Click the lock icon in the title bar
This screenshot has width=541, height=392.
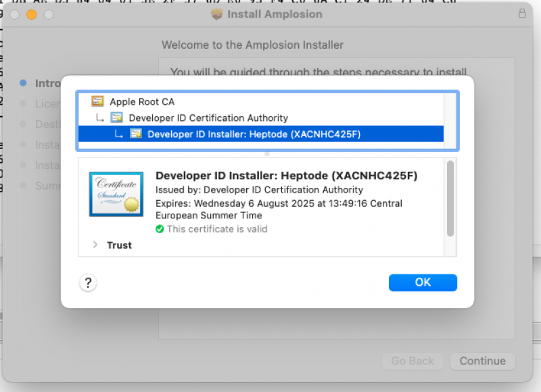pyautogui.click(x=521, y=14)
